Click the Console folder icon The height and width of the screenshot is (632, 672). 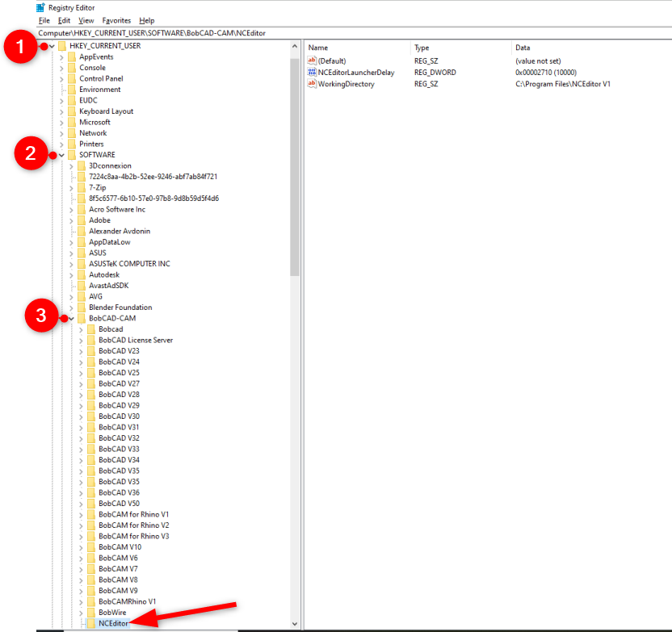pyautogui.click(x=72, y=68)
